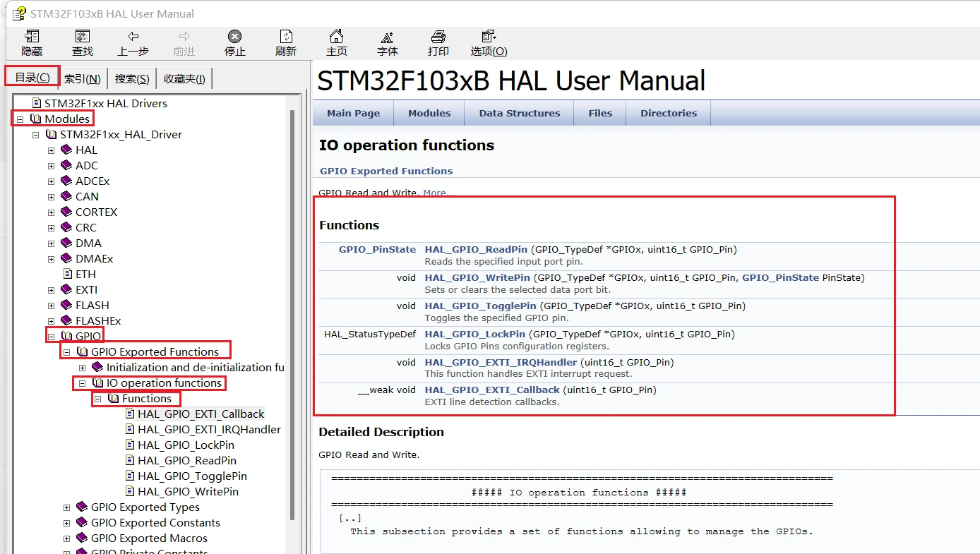
Task: Go to home with the 主页 icon
Action: click(337, 37)
